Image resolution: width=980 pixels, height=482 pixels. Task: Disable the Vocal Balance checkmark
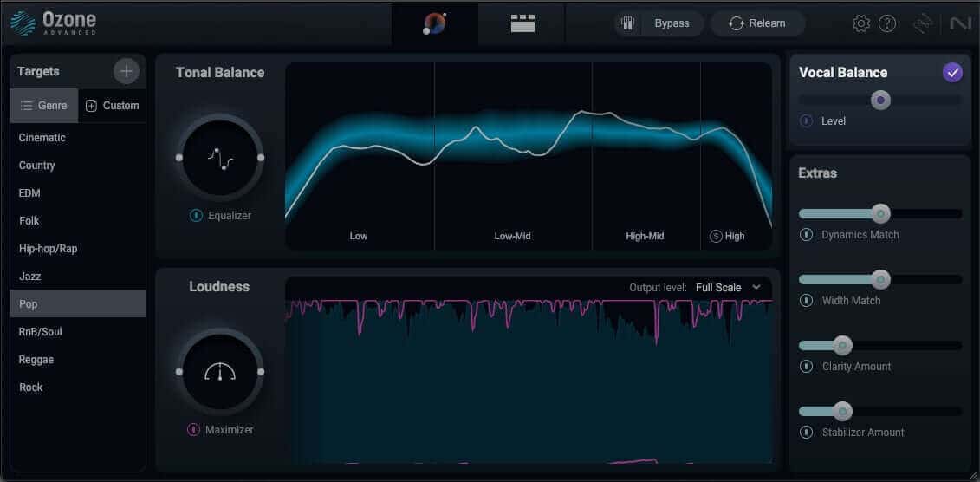[x=952, y=73]
